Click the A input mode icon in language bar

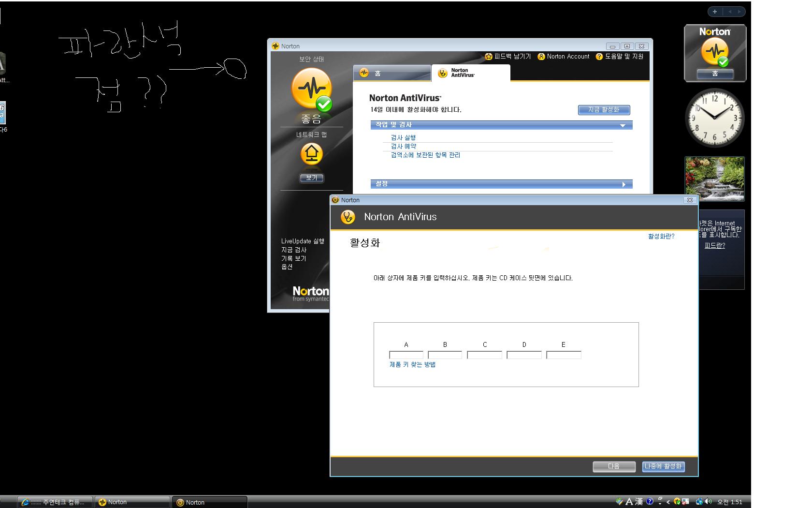629,502
